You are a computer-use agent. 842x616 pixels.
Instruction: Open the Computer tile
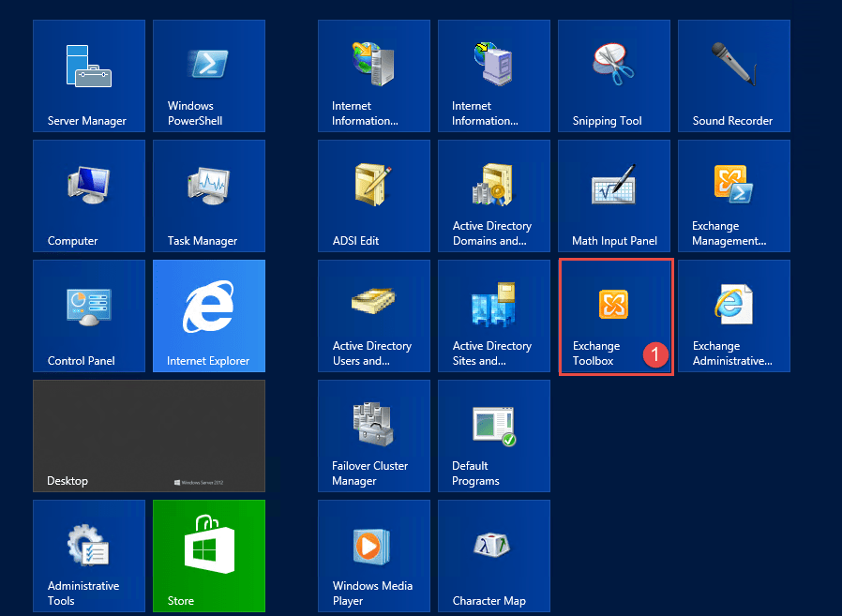pyautogui.click(x=89, y=196)
